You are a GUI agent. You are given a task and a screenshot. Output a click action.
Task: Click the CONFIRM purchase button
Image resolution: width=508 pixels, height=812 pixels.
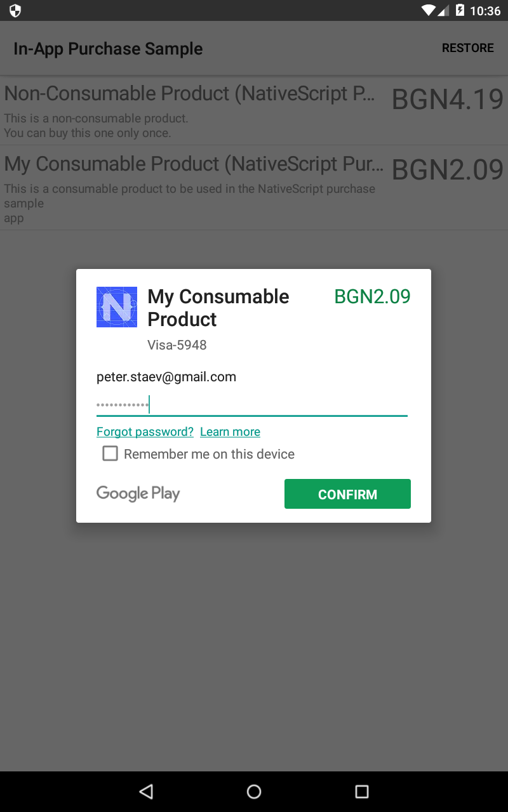(x=347, y=494)
